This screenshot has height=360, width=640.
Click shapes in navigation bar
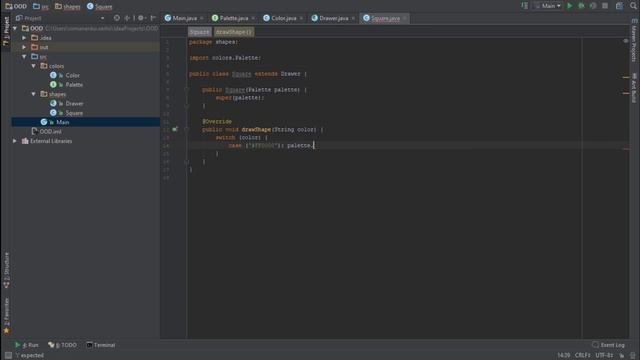pos(68,6)
